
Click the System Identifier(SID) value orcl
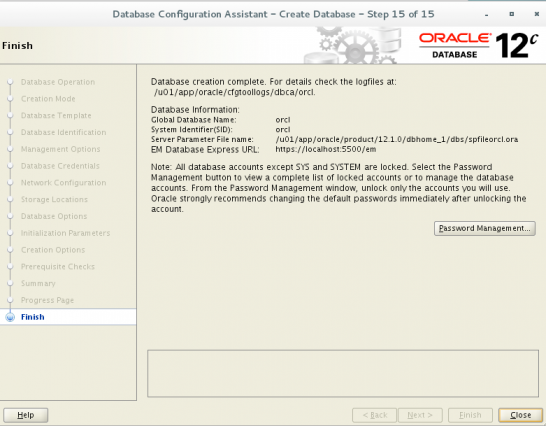click(283, 130)
